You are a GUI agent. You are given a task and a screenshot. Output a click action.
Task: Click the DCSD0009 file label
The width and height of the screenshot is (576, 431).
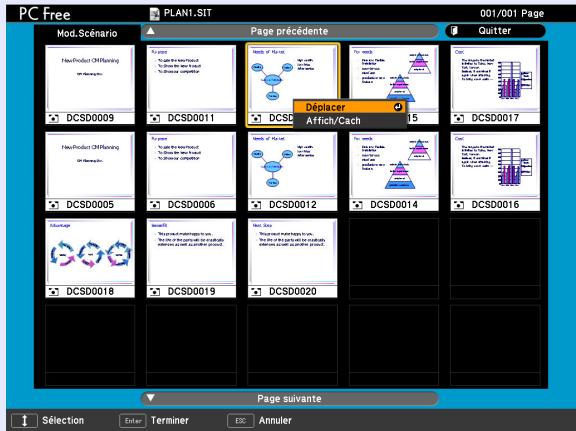(90, 118)
